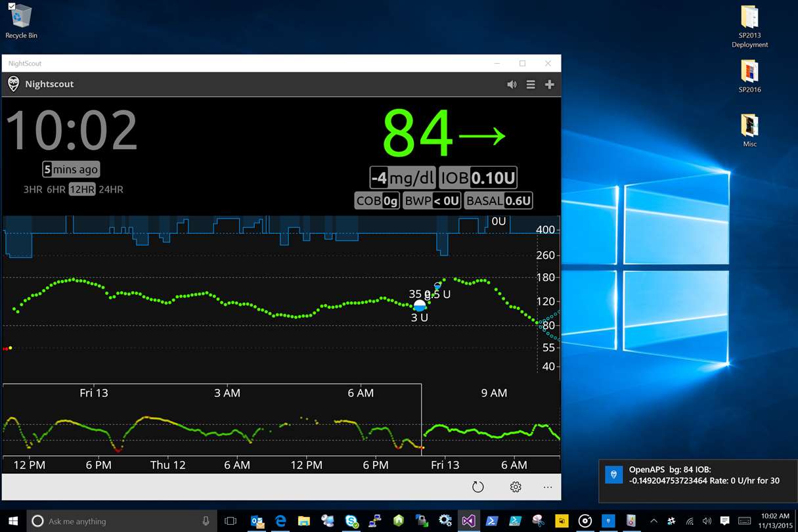Open the more options ellipsis

548,487
